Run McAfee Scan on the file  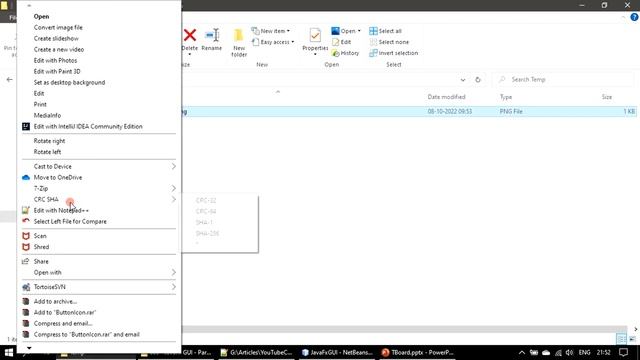tap(99, 236)
